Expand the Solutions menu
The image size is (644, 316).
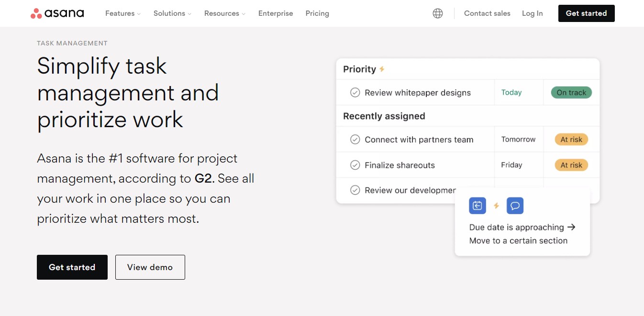[x=172, y=13]
